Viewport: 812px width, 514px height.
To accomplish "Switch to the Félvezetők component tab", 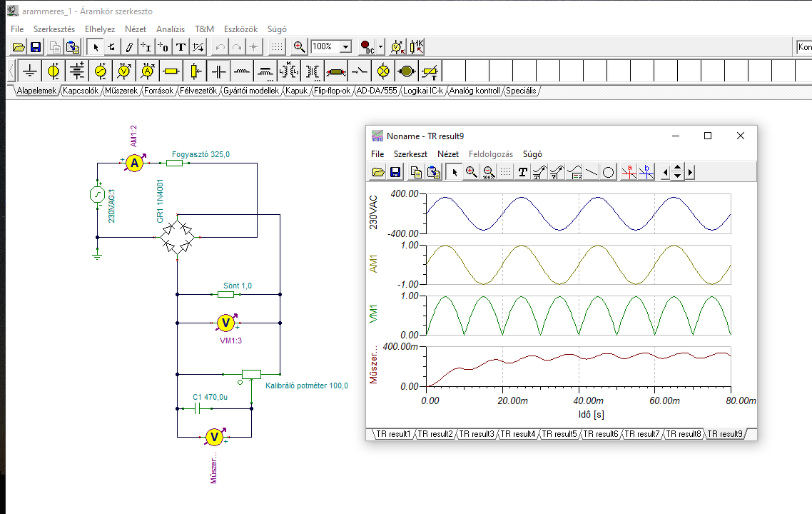I will (198, 91).
